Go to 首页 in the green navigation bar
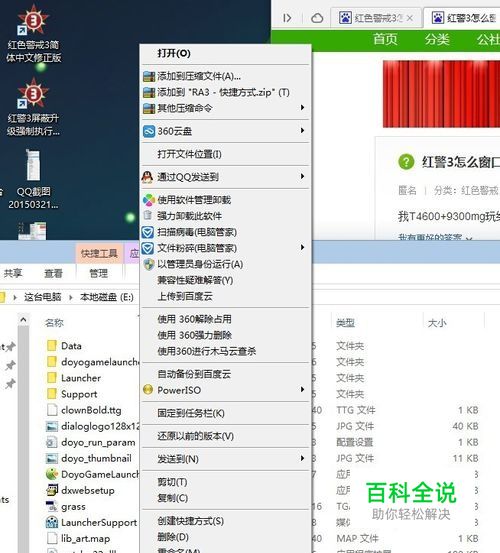This screenshot has height=553, width=500. (385, 39)
